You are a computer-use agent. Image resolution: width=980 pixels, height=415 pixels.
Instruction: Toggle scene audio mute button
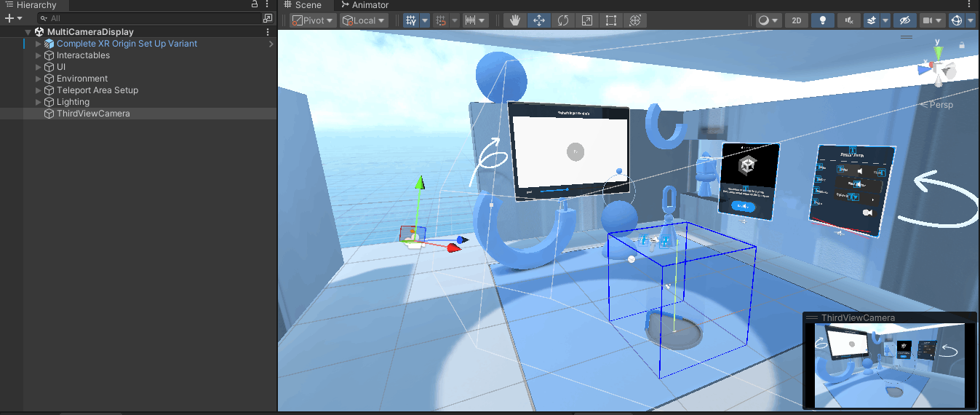point(849,20)
